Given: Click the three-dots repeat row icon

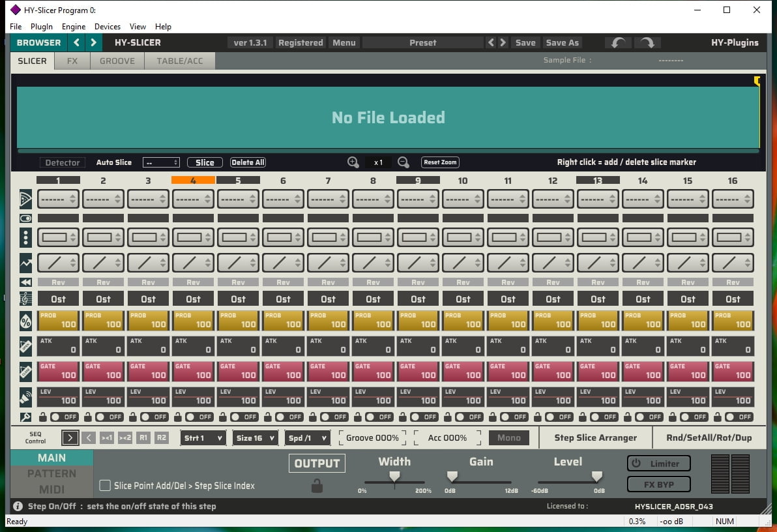Looking at the screenshot, I should click(25, 237).
